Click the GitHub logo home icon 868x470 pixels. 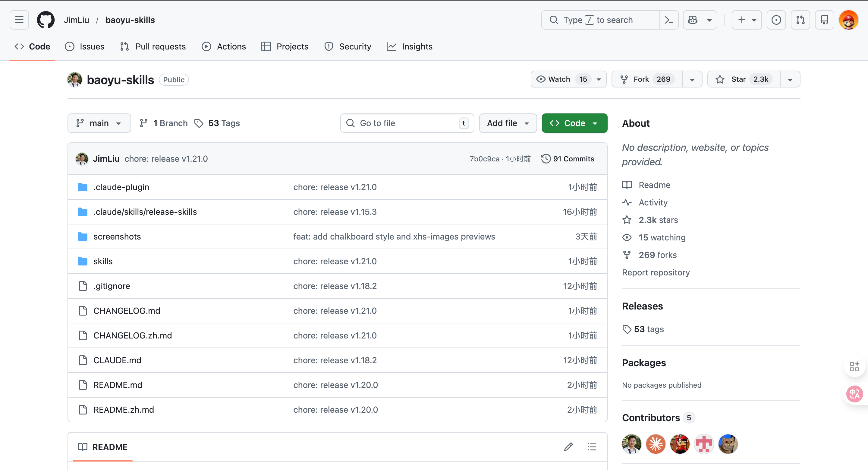pos(46,20)
